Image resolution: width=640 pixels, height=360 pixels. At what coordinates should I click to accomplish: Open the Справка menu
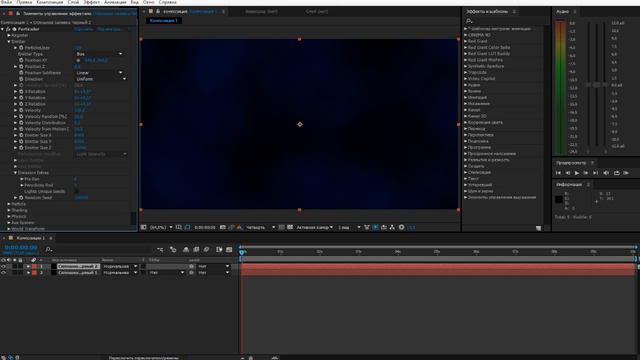(167, 2)
